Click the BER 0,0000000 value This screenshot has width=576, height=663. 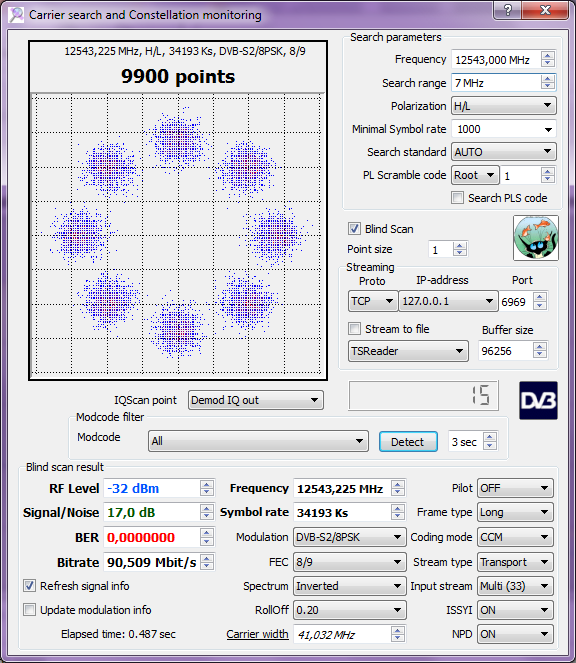tap(141, 537)
